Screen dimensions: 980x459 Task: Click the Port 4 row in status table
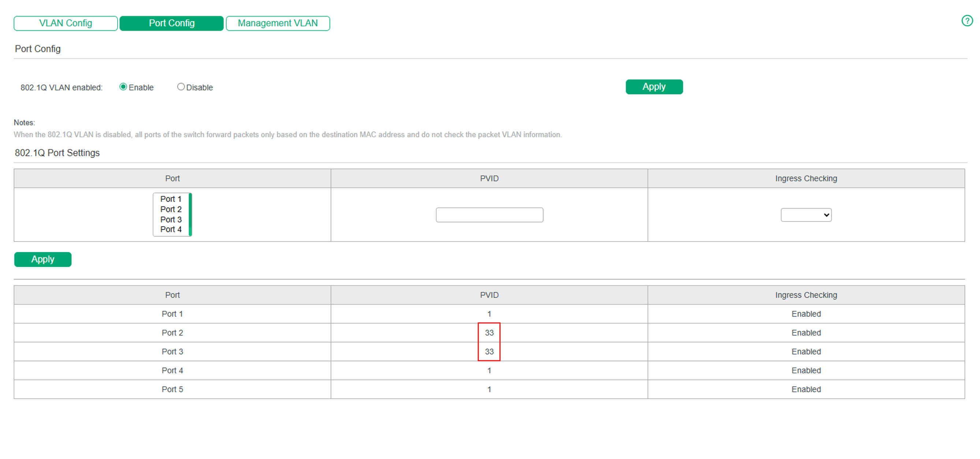pos(489,370)
